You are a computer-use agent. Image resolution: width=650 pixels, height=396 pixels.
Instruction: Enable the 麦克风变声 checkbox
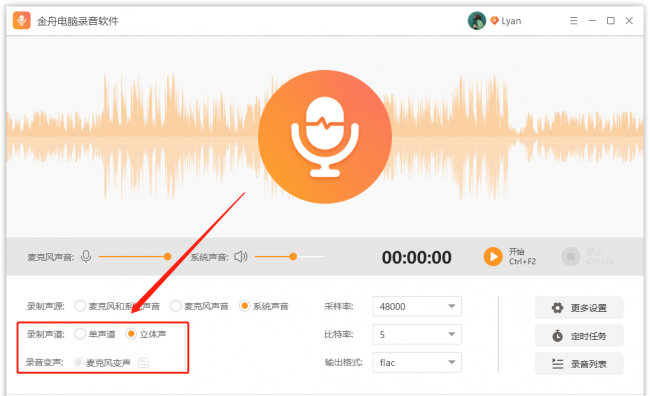[78, 362]
